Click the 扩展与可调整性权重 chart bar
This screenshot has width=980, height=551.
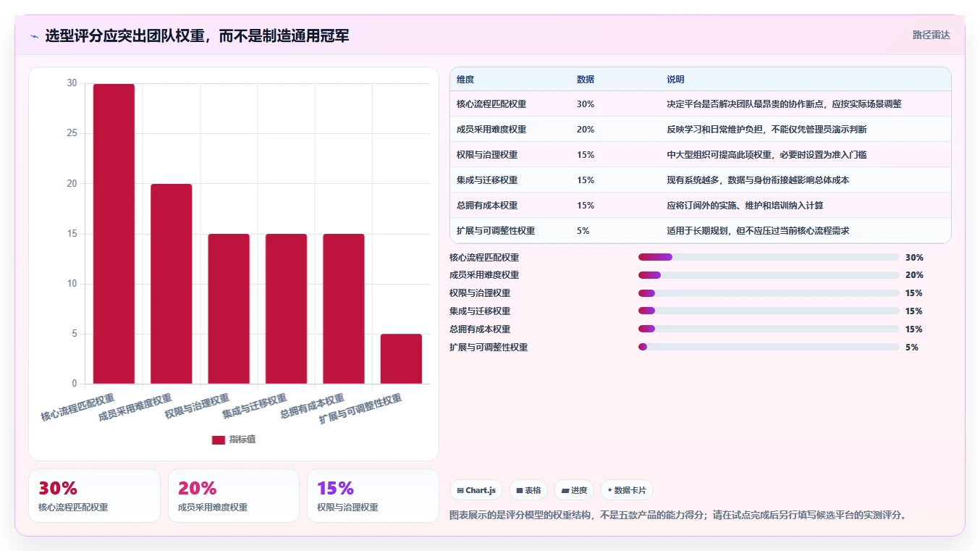tap(401, 358)
